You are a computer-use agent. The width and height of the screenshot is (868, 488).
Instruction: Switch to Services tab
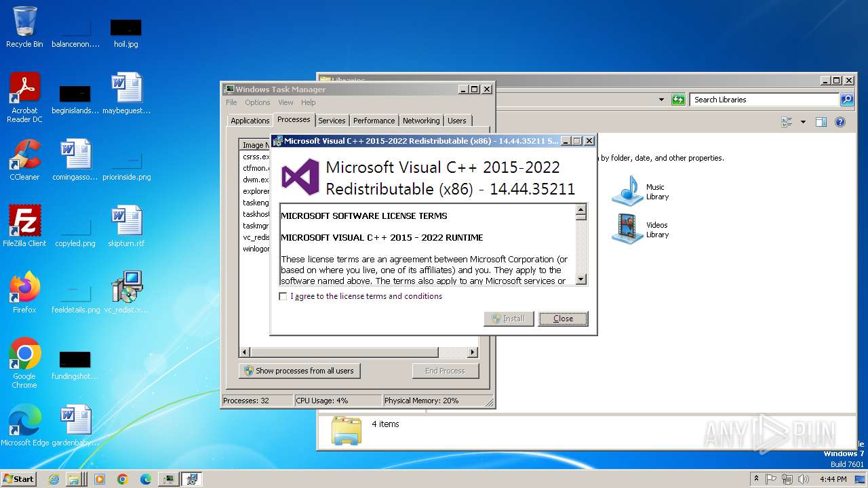click(x=332, y=121)
